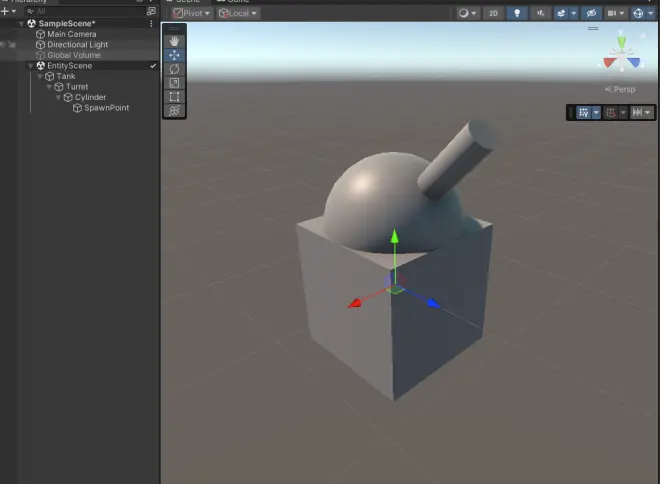Select the combined Transform tool
The width and height of the screenshot is (660, 484).
click(174, 111)
